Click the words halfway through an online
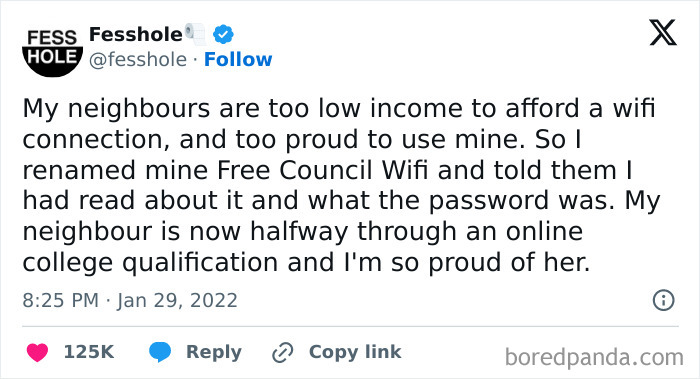 [416, 232]
